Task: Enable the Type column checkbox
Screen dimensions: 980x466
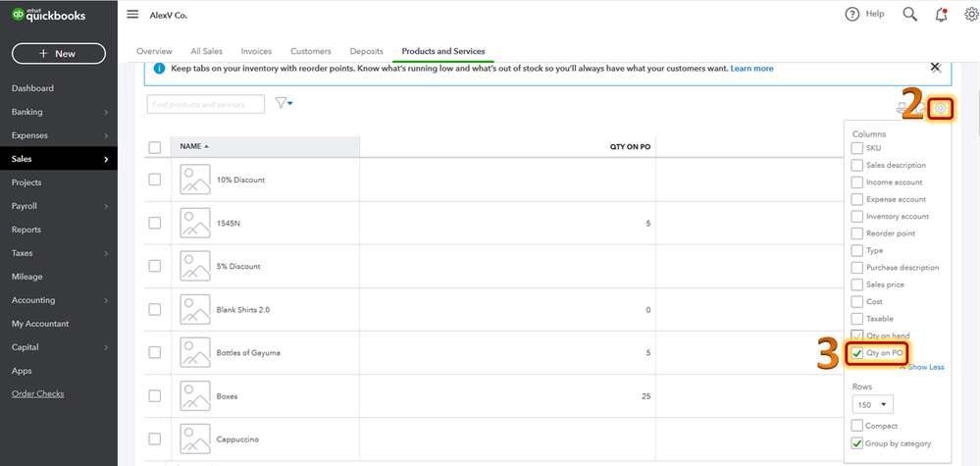Action: coord(857,250)
